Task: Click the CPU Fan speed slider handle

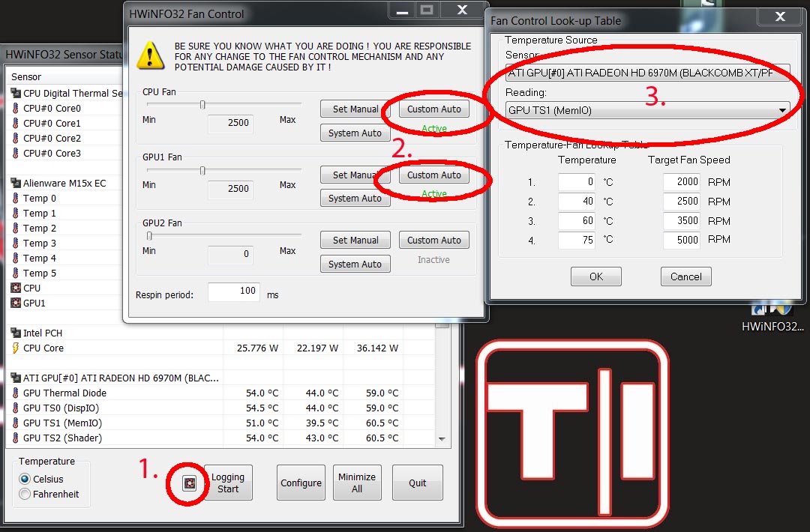Action: 202,105
